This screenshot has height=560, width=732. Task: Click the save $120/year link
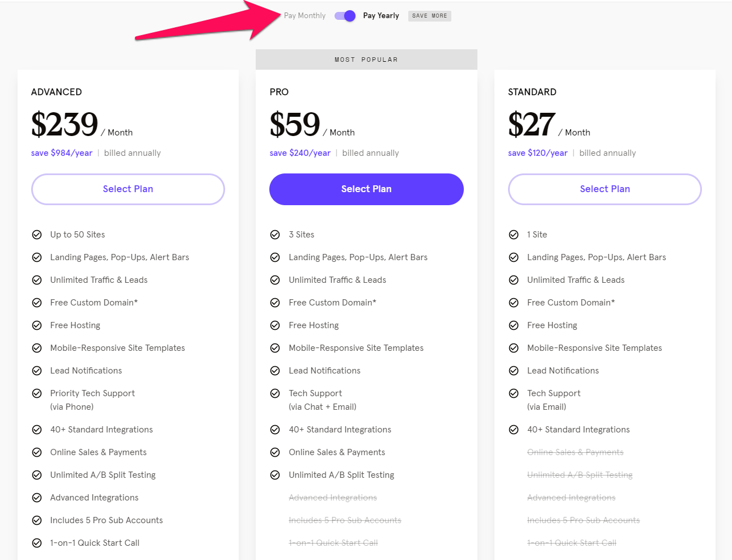[538, 153]
